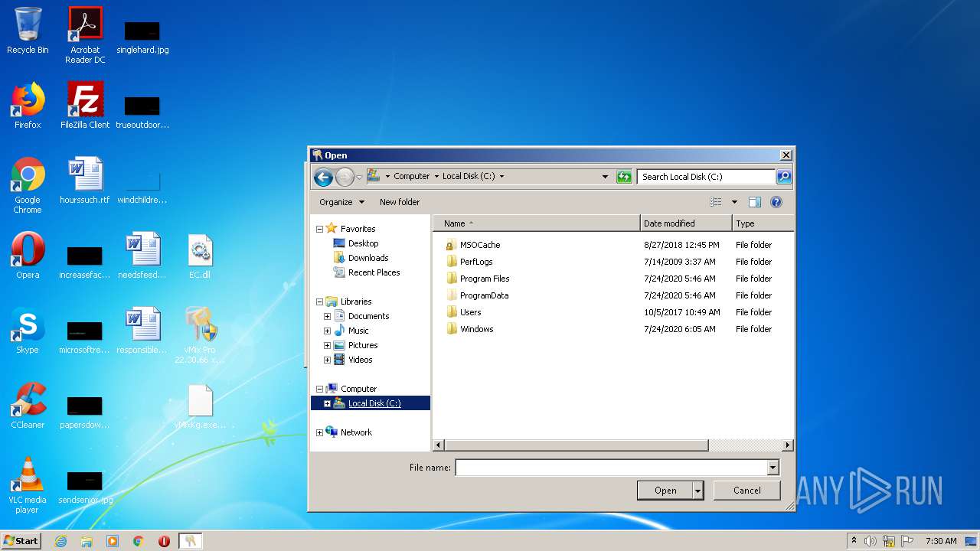Select vMix Pro installer desktop icon
This screenshot has width=980, height=551.
tap(200, 335)
